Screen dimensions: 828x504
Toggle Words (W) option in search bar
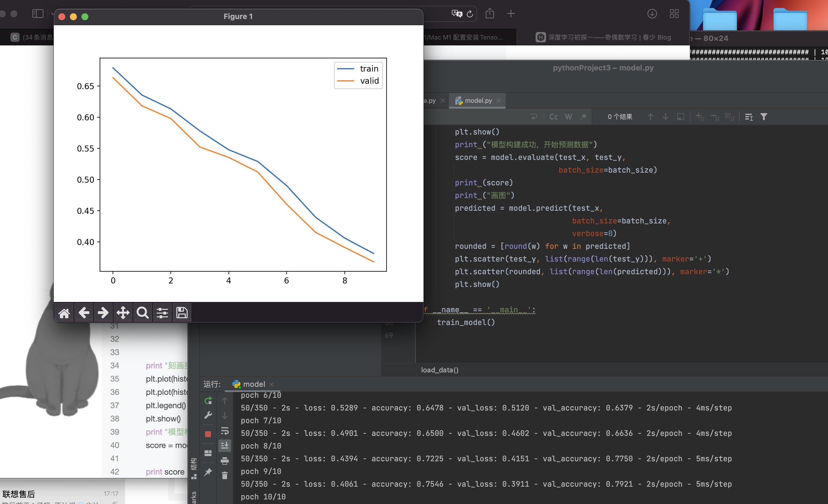pyautogui.click(x=568, y=117)
